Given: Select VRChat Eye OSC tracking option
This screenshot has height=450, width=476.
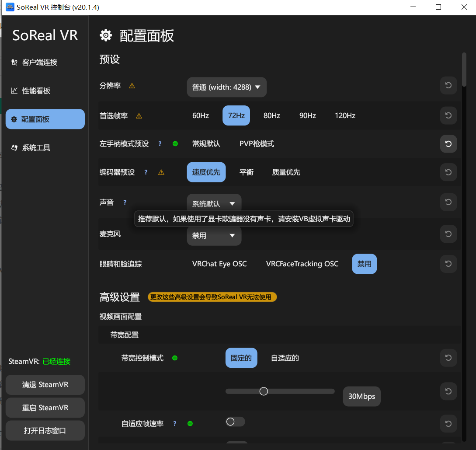Looking at the screenshot, I should point(219,264).
